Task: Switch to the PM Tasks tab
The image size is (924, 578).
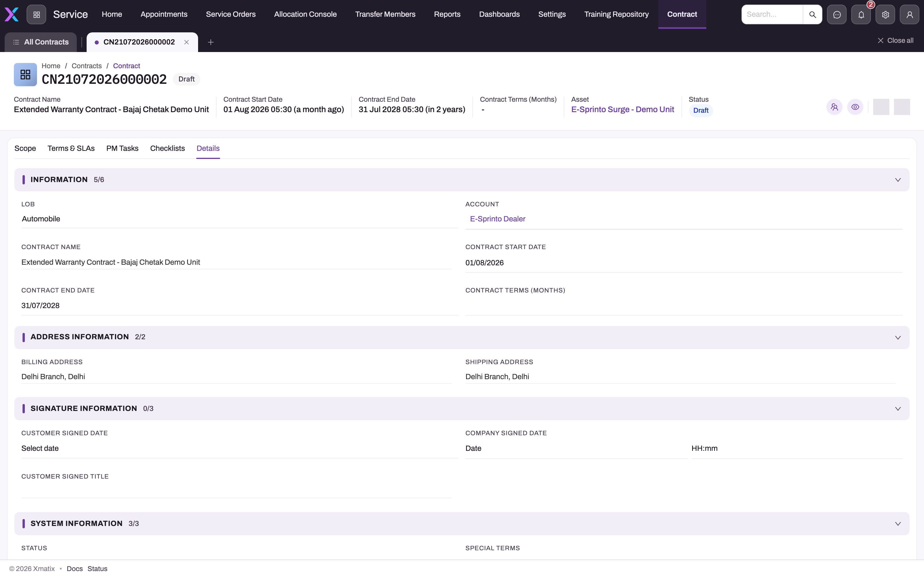Action: click(x=122, y=148)
